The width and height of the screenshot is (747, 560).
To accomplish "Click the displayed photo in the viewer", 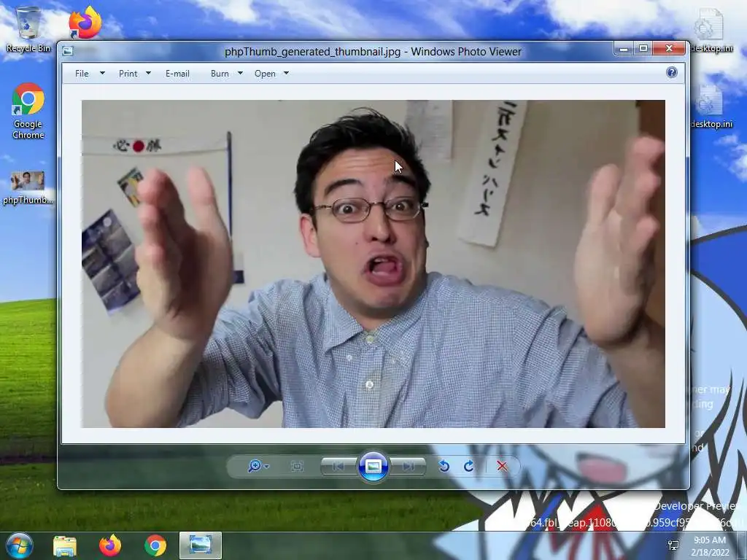I will point(373,264).
